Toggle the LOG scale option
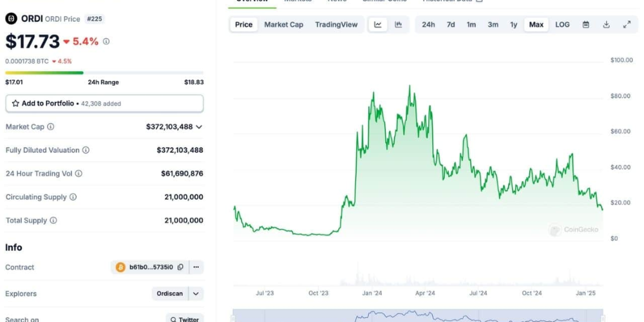 (562, 24)
